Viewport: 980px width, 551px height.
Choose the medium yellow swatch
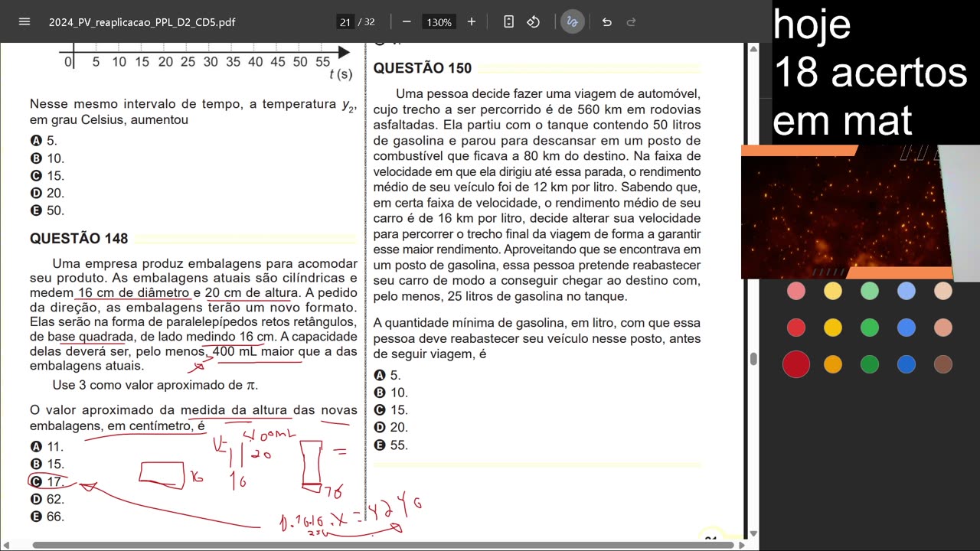833,328
